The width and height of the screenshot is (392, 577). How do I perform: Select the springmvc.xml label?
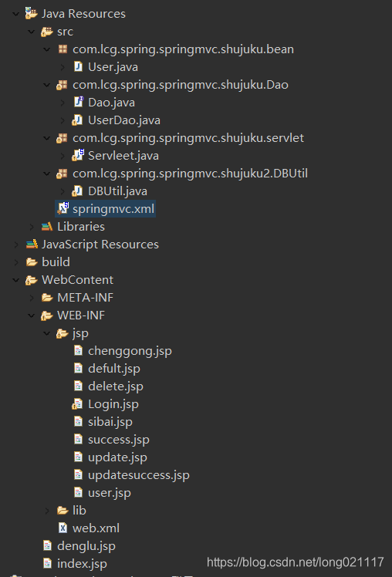(x=113, y=208)
